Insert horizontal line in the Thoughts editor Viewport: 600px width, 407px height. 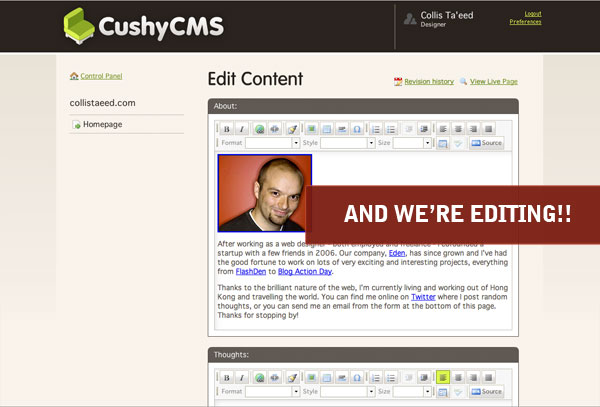tap(342, 378)
